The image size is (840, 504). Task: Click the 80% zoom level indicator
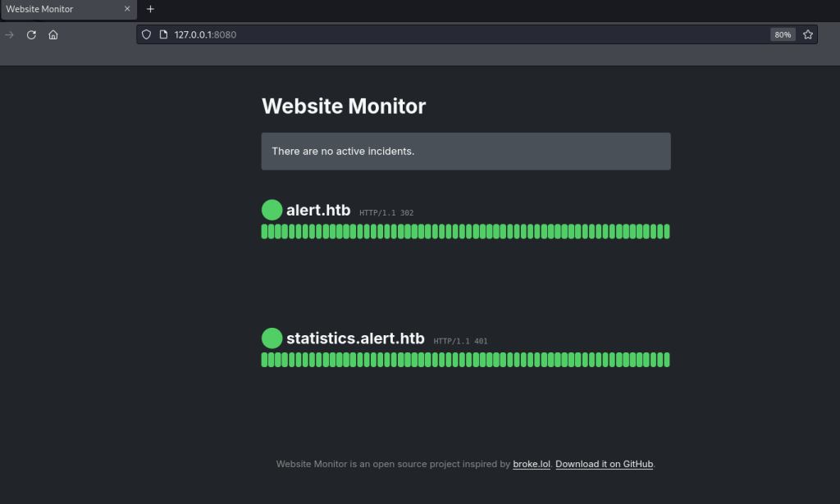point(783,34)
